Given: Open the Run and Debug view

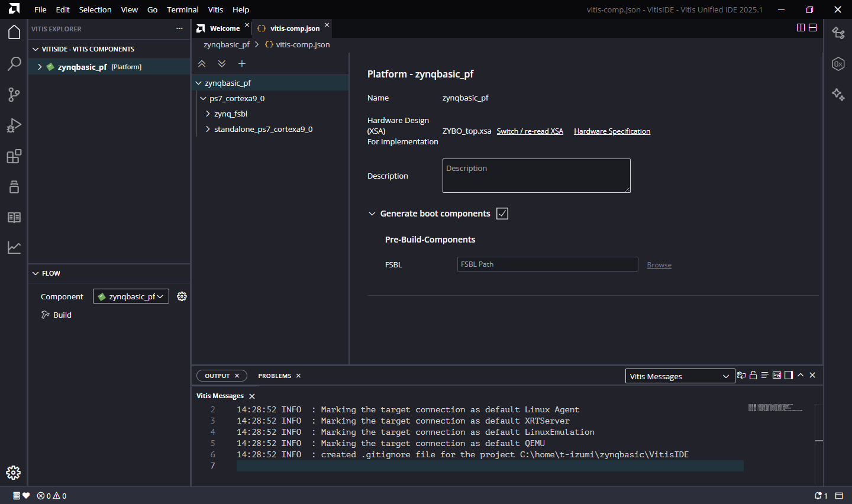Looking at the screenshot, I should [x=14, y=125].
